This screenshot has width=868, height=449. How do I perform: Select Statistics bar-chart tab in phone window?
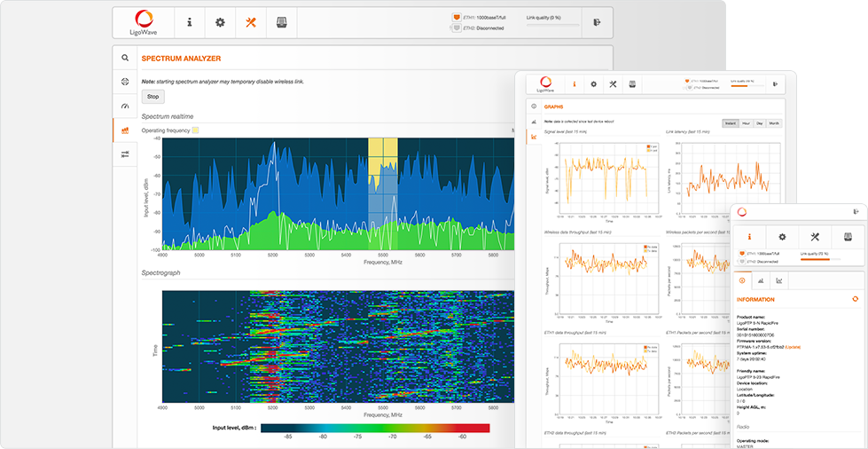[761, 280]
